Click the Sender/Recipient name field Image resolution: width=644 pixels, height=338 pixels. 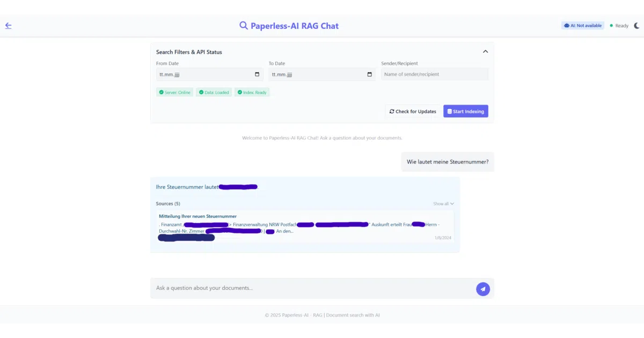(x=435, y=74)
